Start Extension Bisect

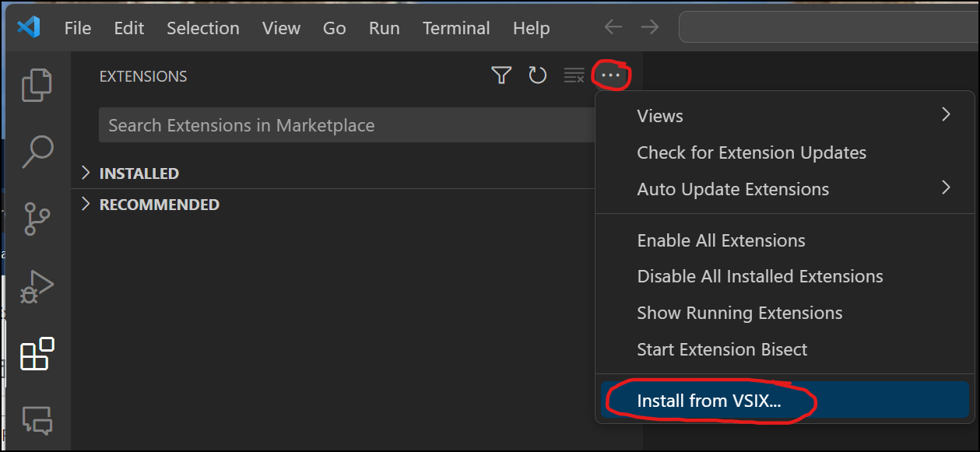click(722, 349)
